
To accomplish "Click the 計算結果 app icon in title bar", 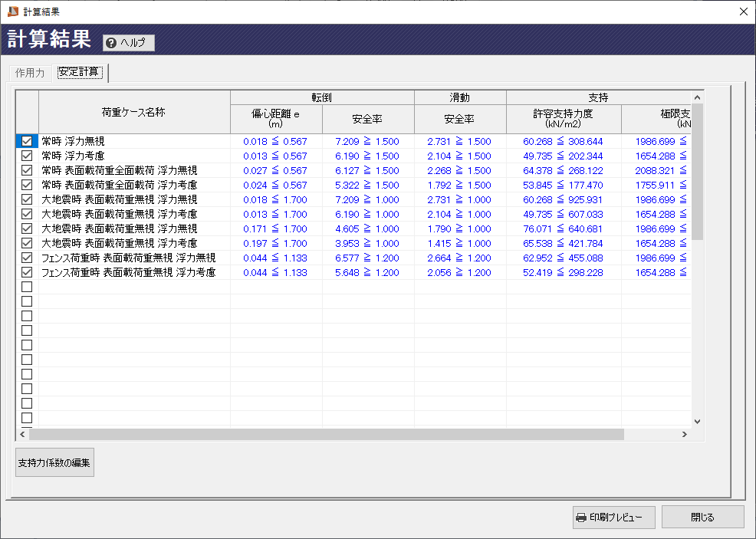I will [13, 11].
